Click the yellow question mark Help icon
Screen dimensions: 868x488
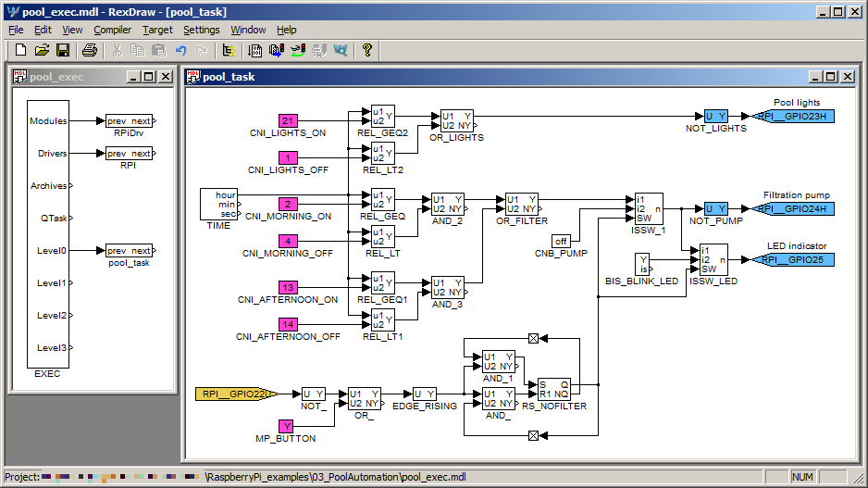(366, 50)
